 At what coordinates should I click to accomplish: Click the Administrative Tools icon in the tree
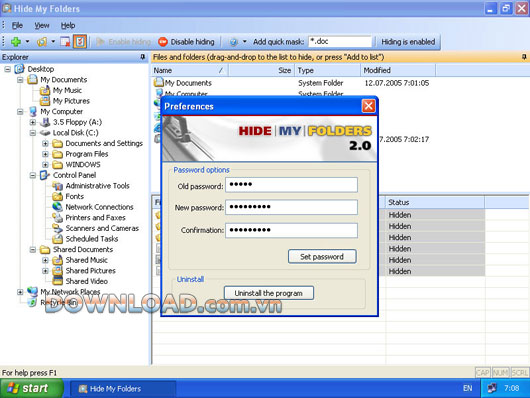pyautogui.click(x=57, y=186)
